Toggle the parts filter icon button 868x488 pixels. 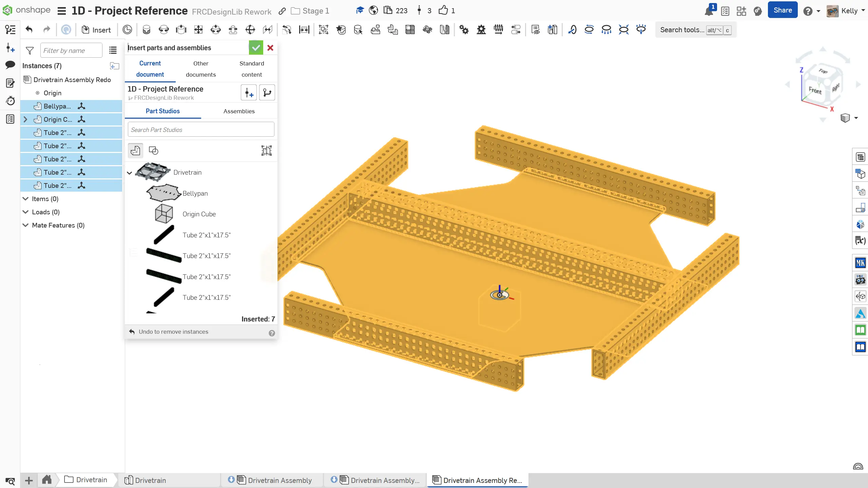(135, 151)
